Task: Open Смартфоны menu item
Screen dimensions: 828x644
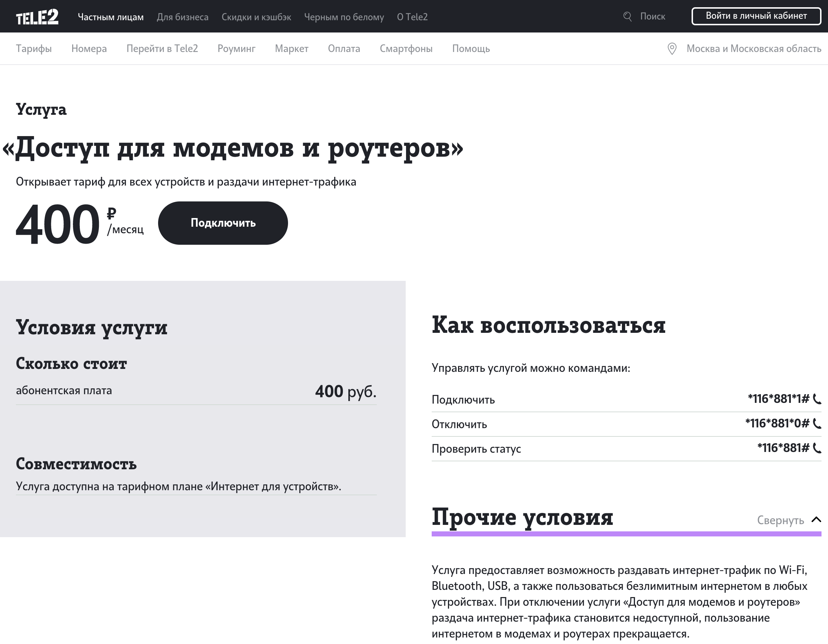Action: tap(406, 48)
